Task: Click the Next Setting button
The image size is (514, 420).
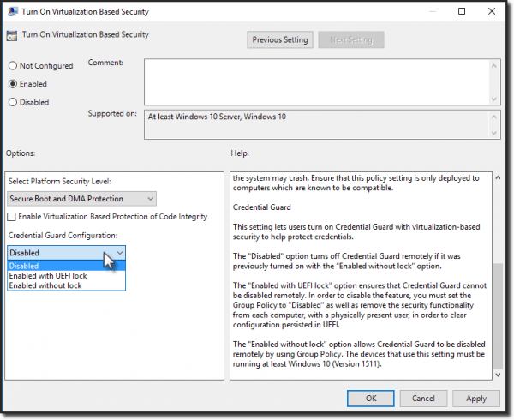Action: [351, 39]
